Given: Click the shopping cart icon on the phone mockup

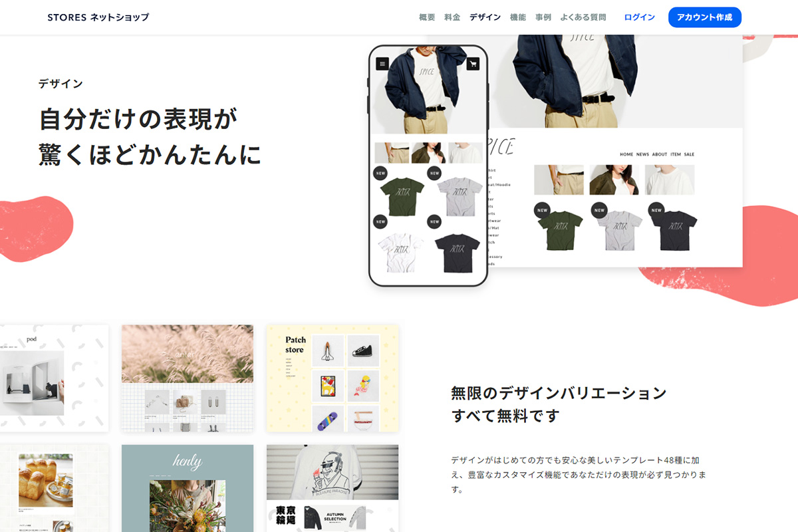Looking at the screenshot, I should [473, 63].
